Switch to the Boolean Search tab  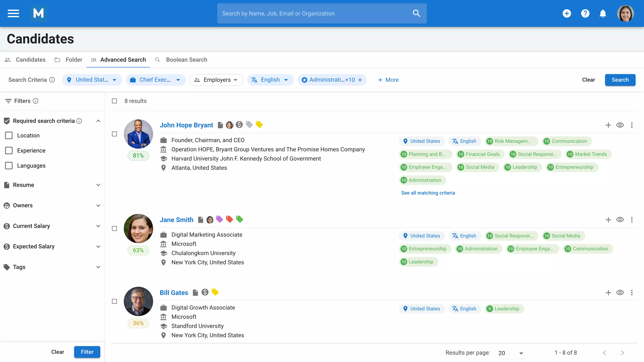(x=186, y=60)
